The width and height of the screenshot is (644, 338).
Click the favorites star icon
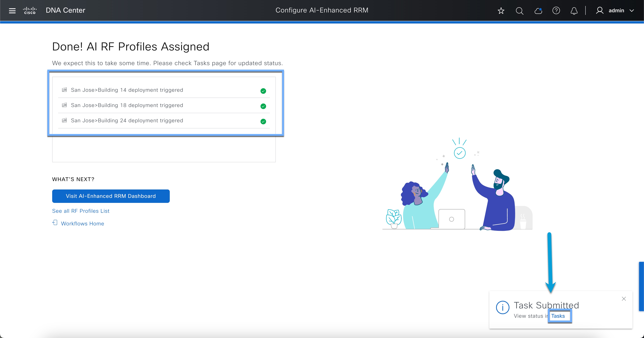click(x=501, y=11)
